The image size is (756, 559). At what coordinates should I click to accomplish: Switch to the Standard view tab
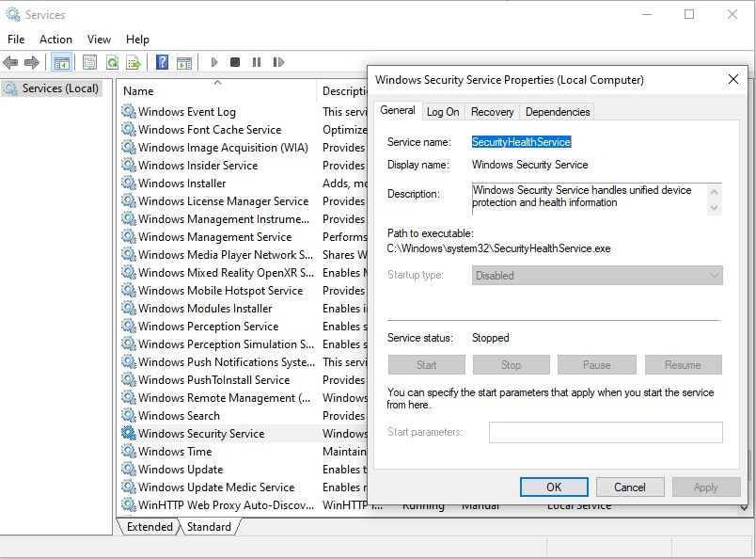coord(209,527)
